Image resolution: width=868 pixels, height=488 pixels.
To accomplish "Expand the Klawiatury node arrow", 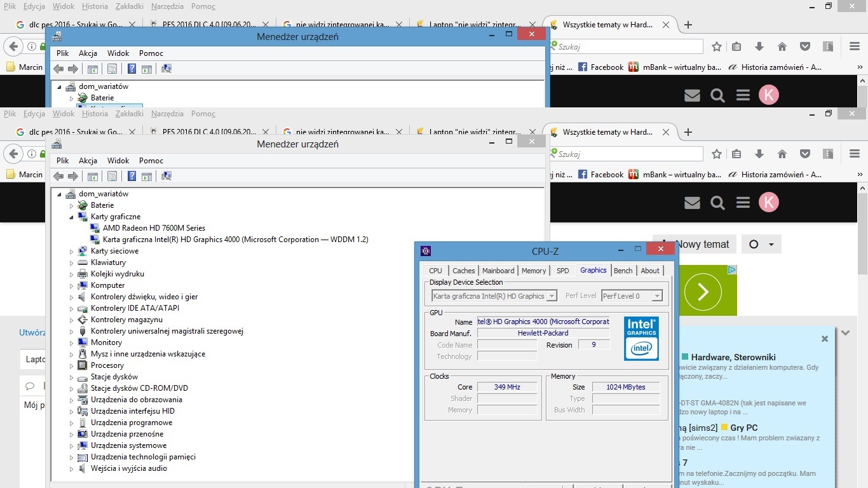I will (72, 262).
